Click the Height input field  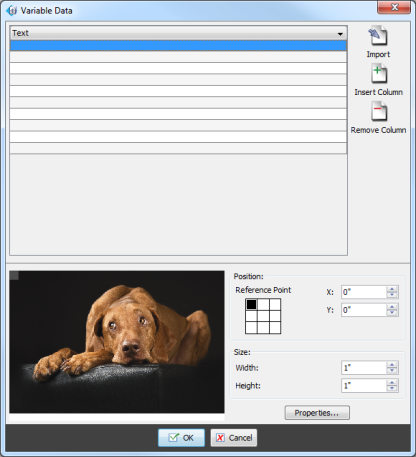364,386
